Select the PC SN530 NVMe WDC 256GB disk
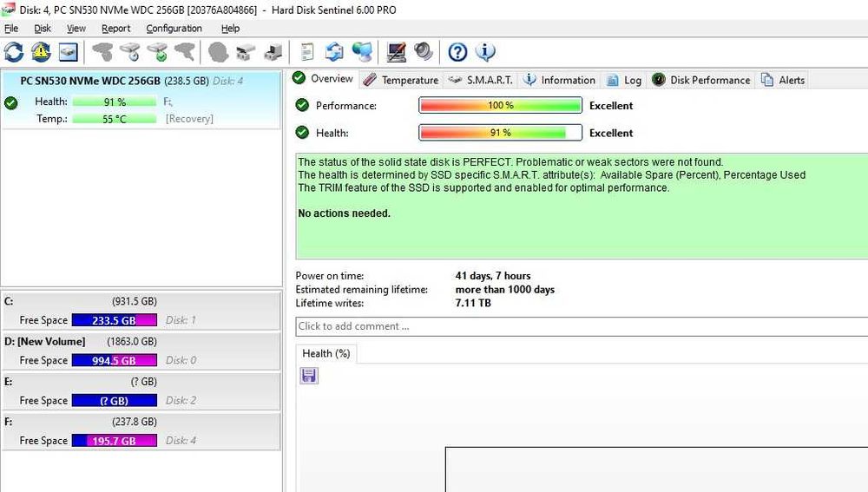Viewport: 868px width, 492px height. 141,100
